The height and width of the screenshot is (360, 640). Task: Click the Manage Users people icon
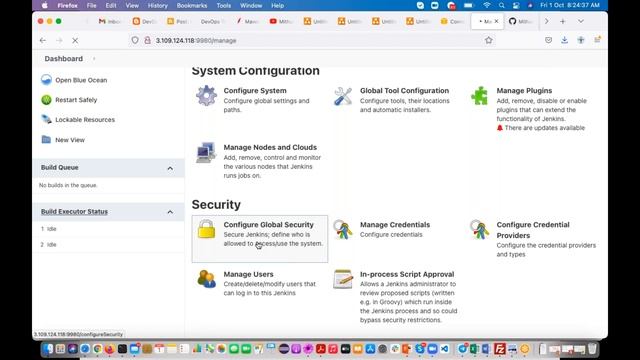coord(206,279)
